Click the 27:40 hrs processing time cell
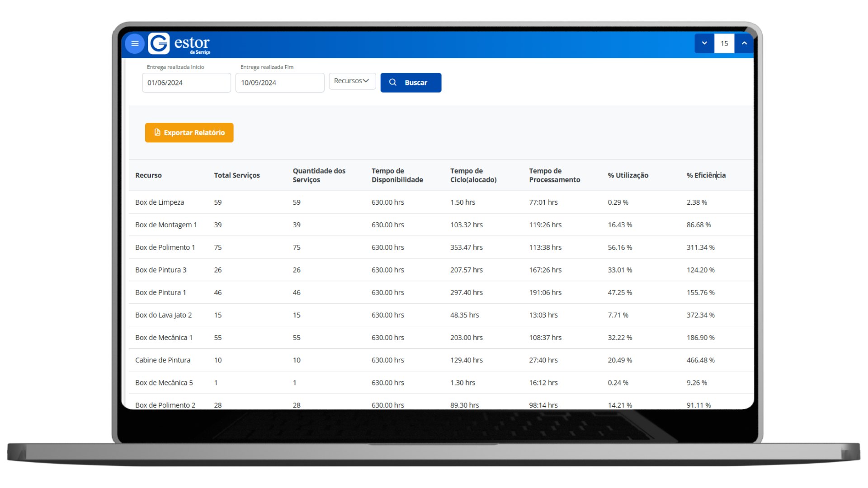Image resolution: width=868 pixels, height=488 pixels. click(543, 361)
